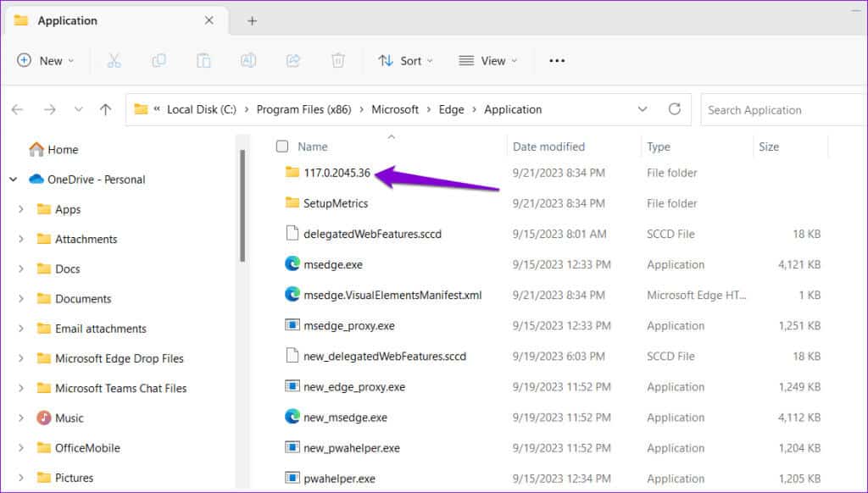
Task: Open recent locations dropdown arrow
Action: [x=79, y=109]
